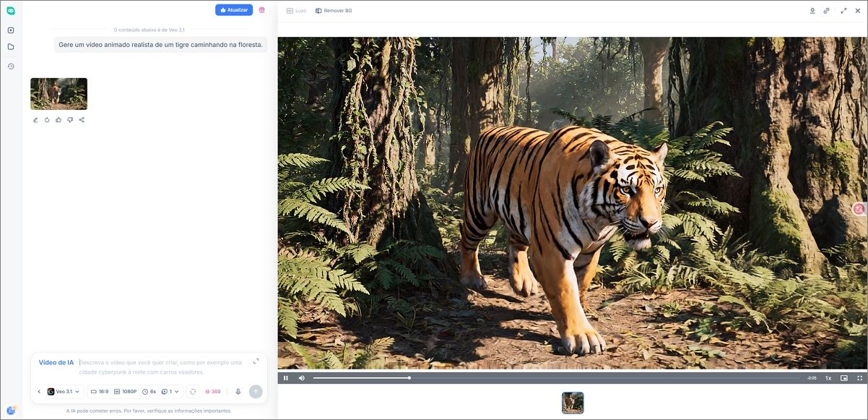Screen dimensions: 868x420
Task: Open the history panel in sidebar
Action: 11,67
